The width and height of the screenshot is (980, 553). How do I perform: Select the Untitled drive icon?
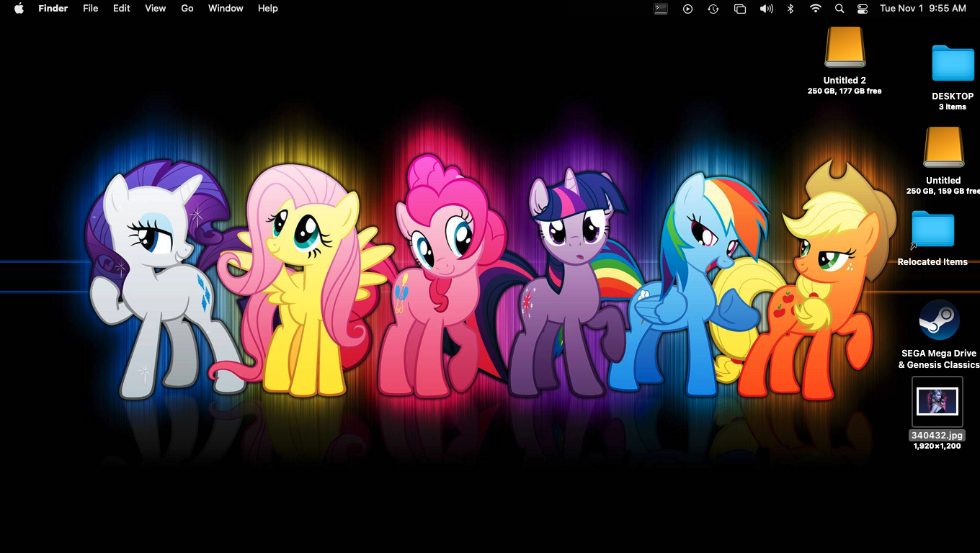coord(944,148)
